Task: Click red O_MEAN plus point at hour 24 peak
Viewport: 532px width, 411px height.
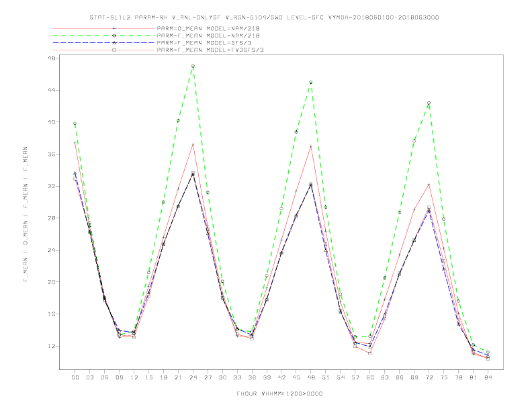Action: [x=193, y=144]
